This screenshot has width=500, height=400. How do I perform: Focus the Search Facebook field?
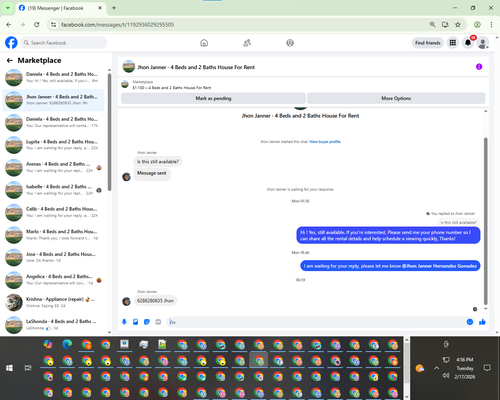[x=64, y=43]
